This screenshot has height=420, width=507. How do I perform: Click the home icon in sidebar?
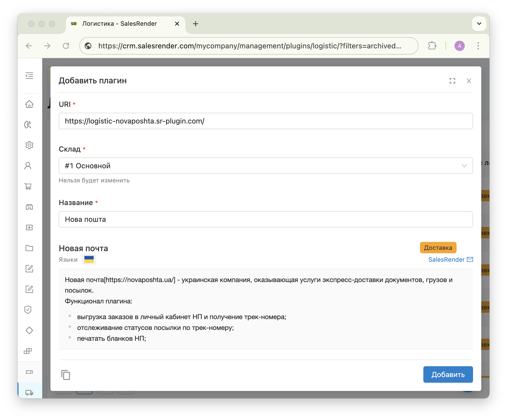tap(29, 104)
